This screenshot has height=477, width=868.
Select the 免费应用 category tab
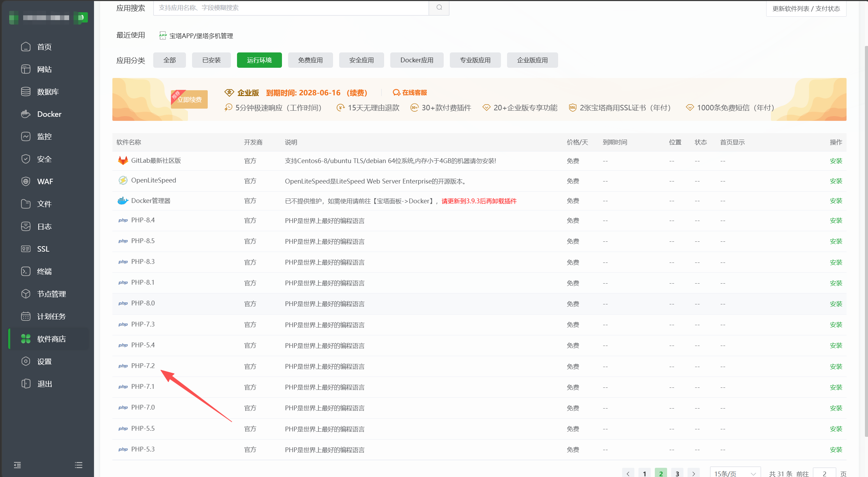[311, 60]
